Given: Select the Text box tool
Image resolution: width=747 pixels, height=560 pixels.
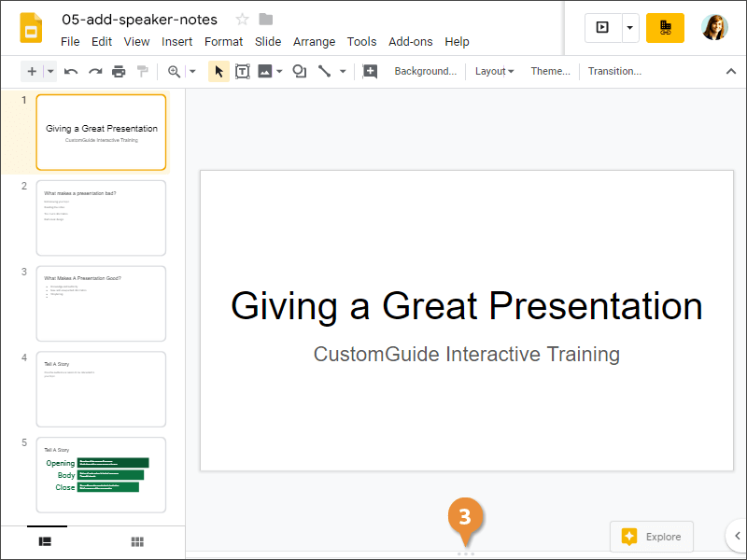Looking at the screenshot, I should [243, 72].
